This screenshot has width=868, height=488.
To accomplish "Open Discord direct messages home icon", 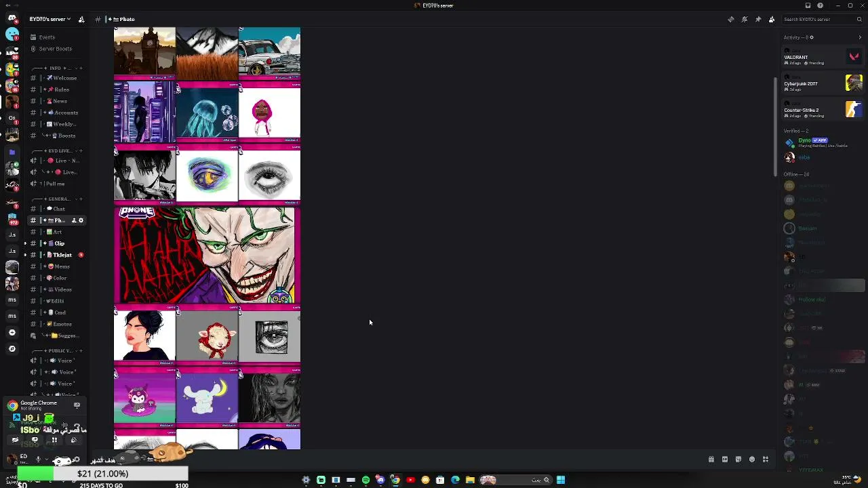I will click(x=12, y=19).
